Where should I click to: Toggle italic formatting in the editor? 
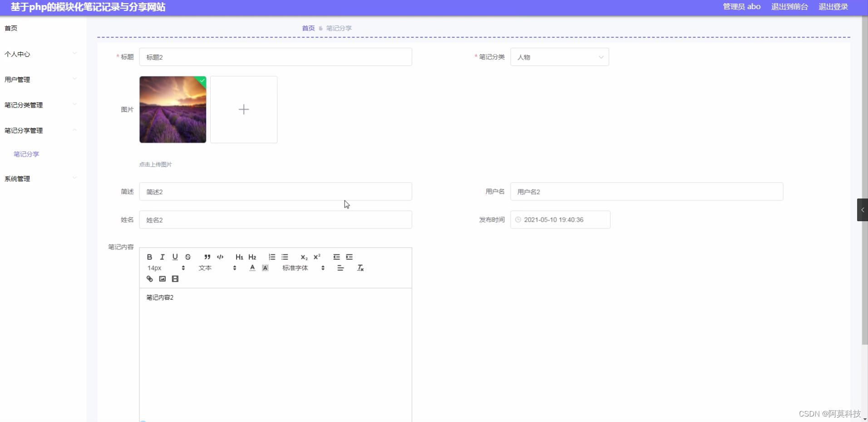click(162, 257)
